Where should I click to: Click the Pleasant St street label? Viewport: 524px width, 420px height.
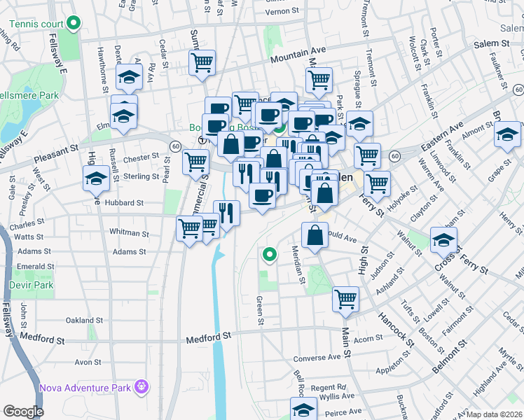56,153
